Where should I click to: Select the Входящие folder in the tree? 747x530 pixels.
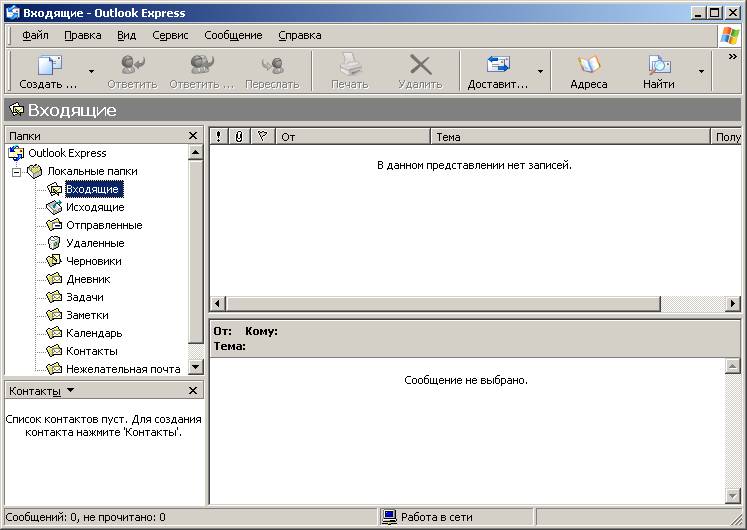pyautogui.click(x=94, y=189)
